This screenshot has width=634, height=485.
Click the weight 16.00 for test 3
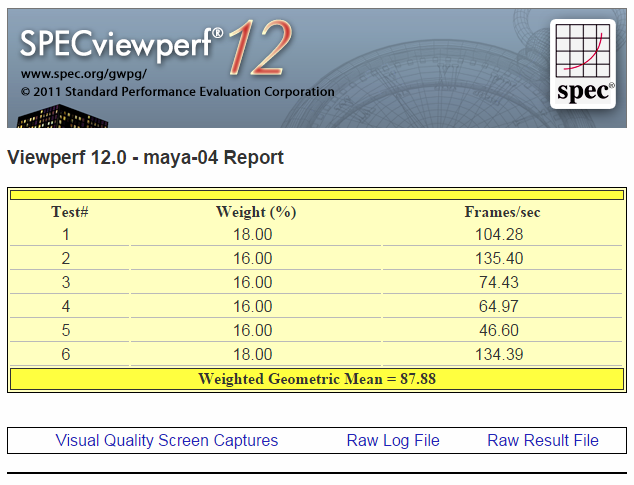point(253,282)
